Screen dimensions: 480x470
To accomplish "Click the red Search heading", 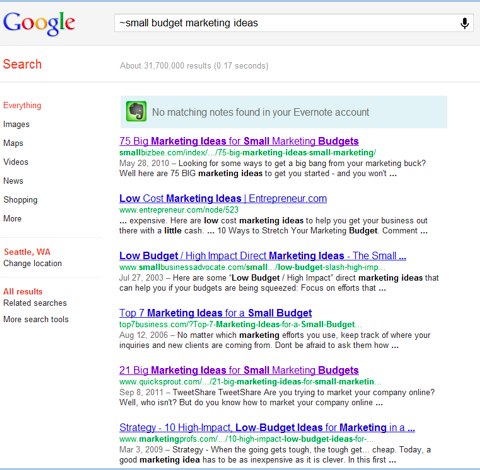I will tap(22, 64).
